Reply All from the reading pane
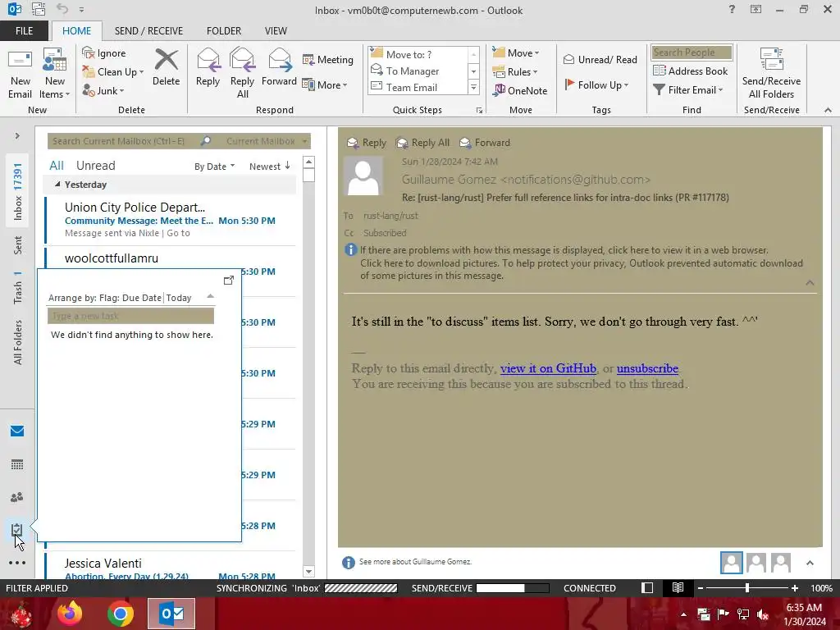Image resolution: width=840 pixels, height=630 pixels. tap(422, 143)
